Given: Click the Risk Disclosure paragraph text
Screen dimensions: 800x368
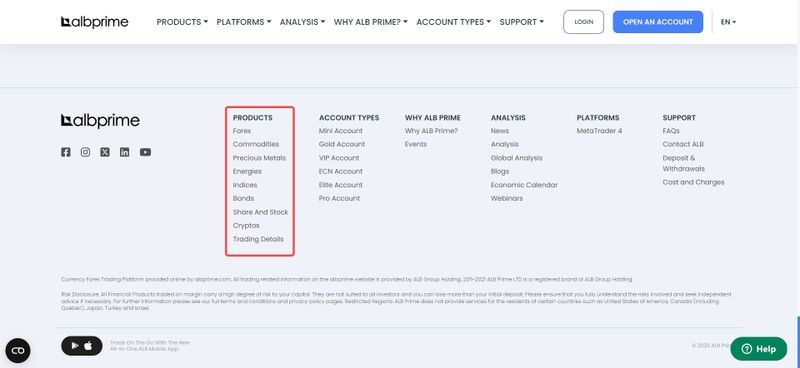Looking at the screenshot, I should pyautogui.click(x=396, y=301).
